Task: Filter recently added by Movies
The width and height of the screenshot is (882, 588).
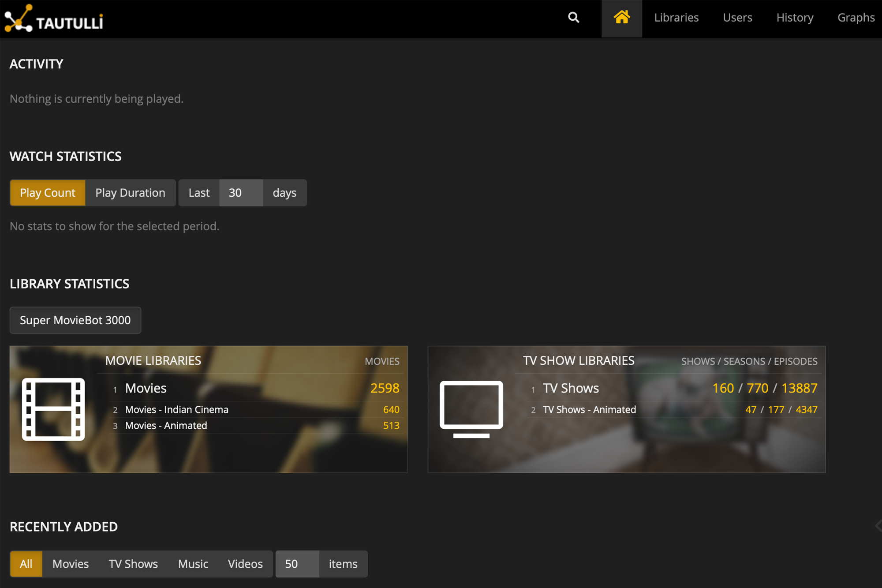Action: tap(71, 564)
